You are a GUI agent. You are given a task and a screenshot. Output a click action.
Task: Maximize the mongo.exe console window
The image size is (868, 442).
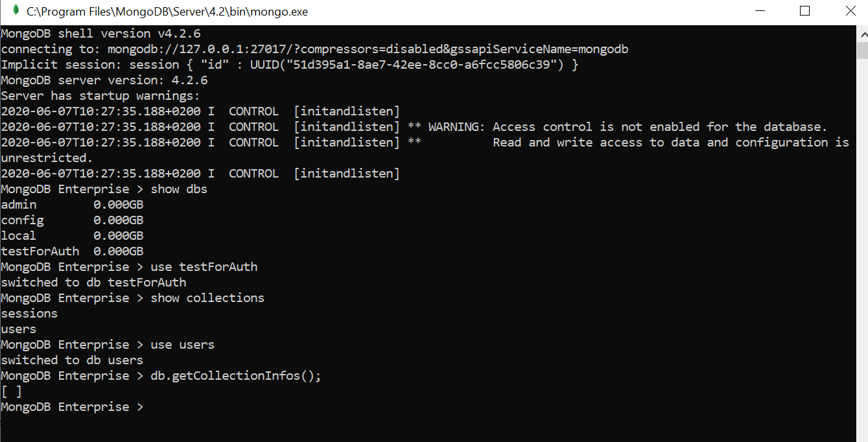[x=804, y=11]
